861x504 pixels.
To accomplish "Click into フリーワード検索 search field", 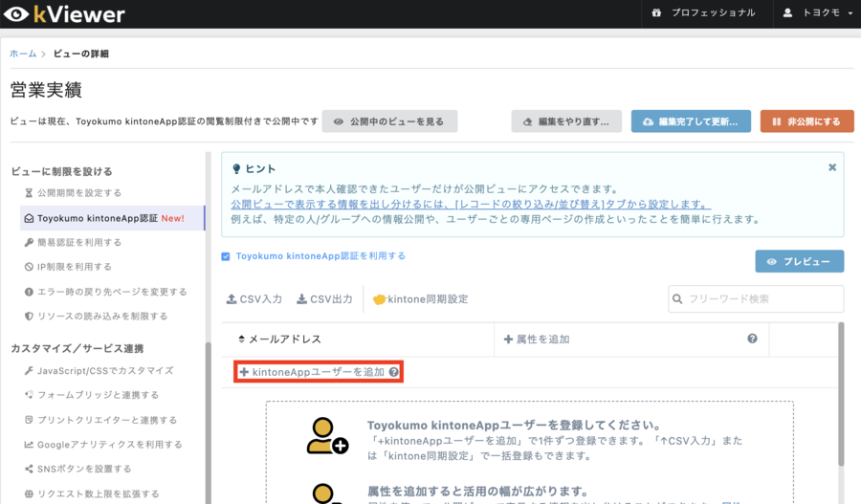I will point(756,298).
